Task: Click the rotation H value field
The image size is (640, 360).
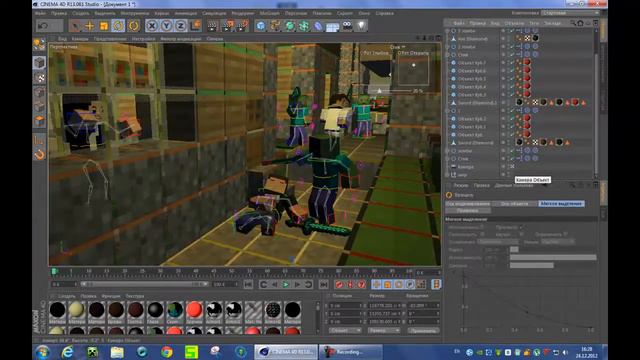Action: [x=423, y=305]
